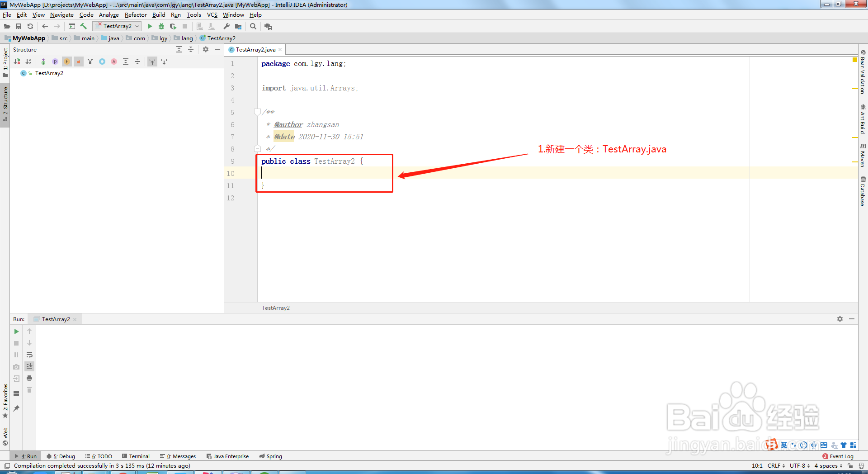Toggle Sort Alphabetically in Structure
The width and height of the screenshot is (868, 474).
point(29,62)
